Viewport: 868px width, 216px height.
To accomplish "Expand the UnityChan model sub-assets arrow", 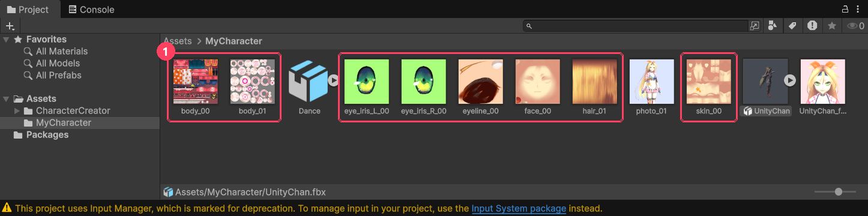I will click(x=791, y=80).
